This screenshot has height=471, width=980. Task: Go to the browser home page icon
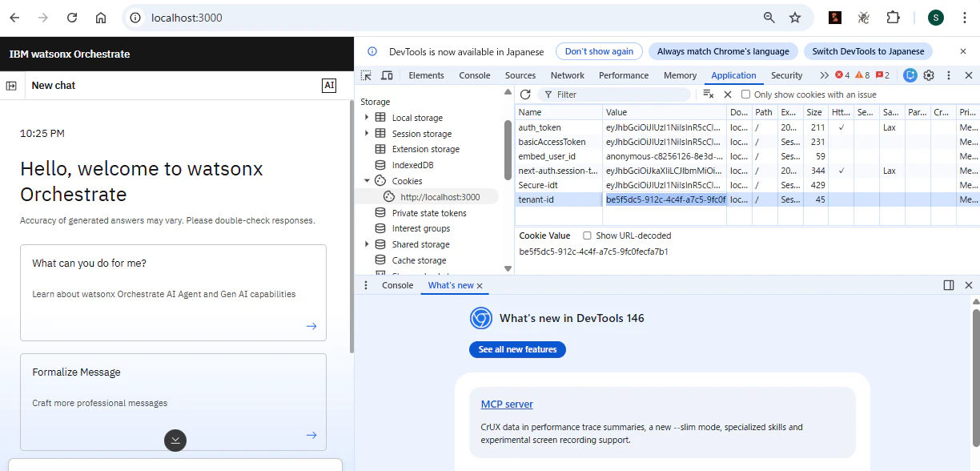[101, 18]
